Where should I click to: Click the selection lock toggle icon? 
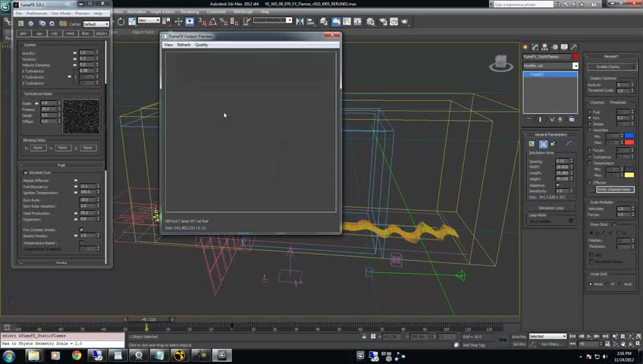click(364, 337)
